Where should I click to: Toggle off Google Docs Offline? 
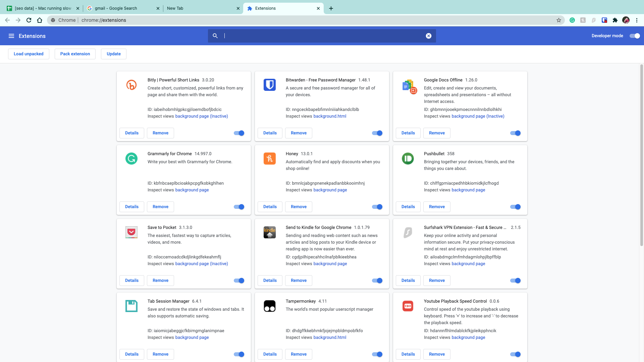pyautogui.click(x=516, y=133)
